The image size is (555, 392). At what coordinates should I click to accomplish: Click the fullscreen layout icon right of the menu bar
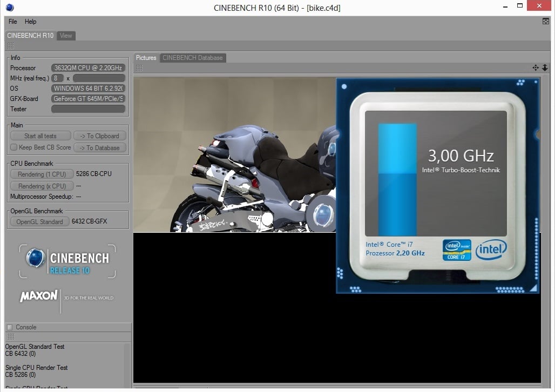(545, 22)
